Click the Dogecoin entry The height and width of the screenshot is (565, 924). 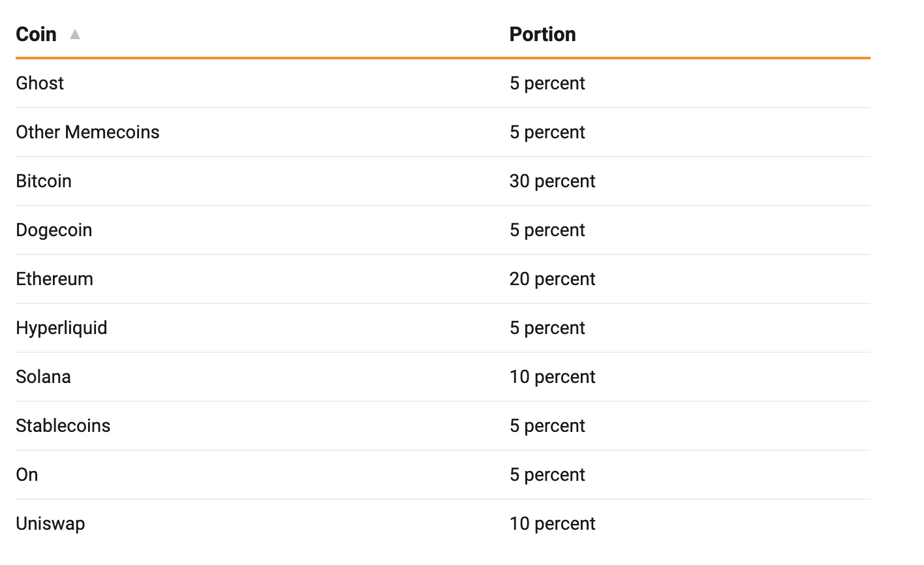[54, 230]
